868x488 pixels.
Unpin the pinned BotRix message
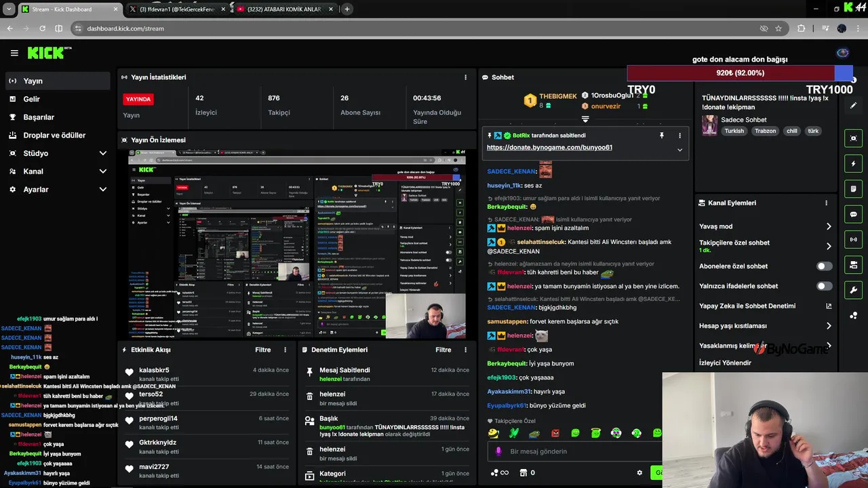pos(662,136)
